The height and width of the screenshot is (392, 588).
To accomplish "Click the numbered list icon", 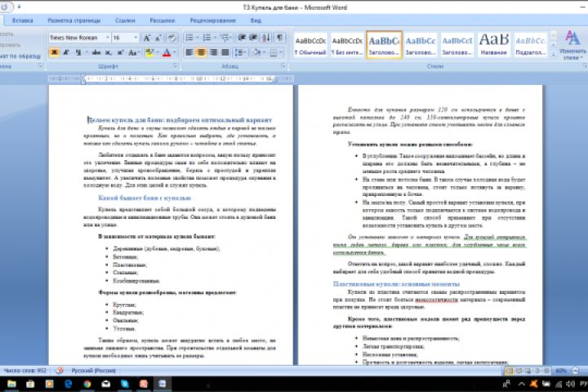I will 207,38.
